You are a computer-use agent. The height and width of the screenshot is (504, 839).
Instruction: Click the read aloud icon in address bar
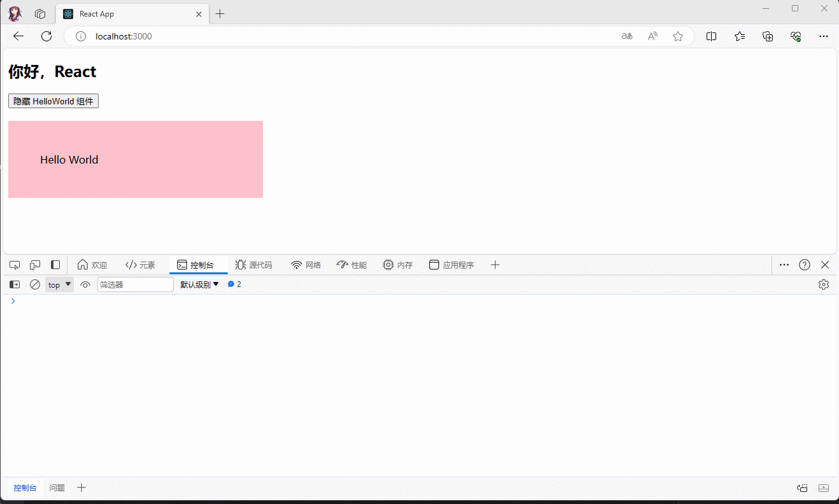pos(652,36)
